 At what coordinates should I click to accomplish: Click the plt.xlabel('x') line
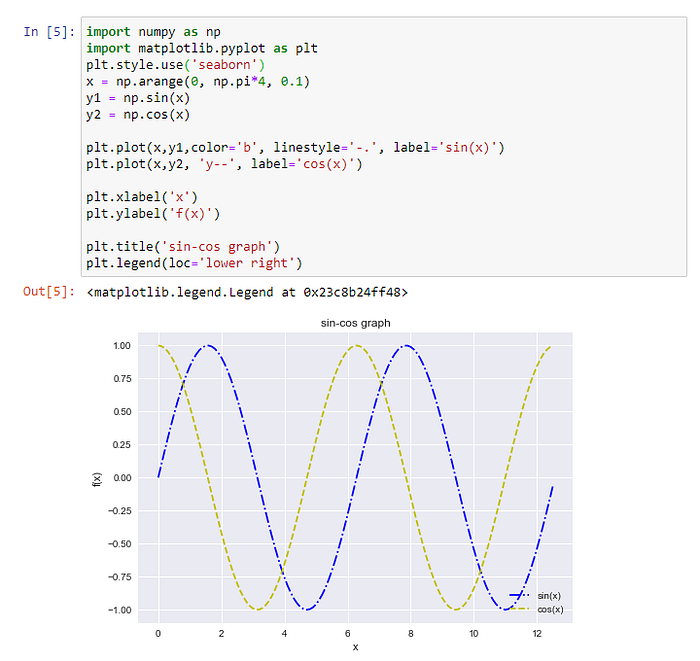(142, 197)
